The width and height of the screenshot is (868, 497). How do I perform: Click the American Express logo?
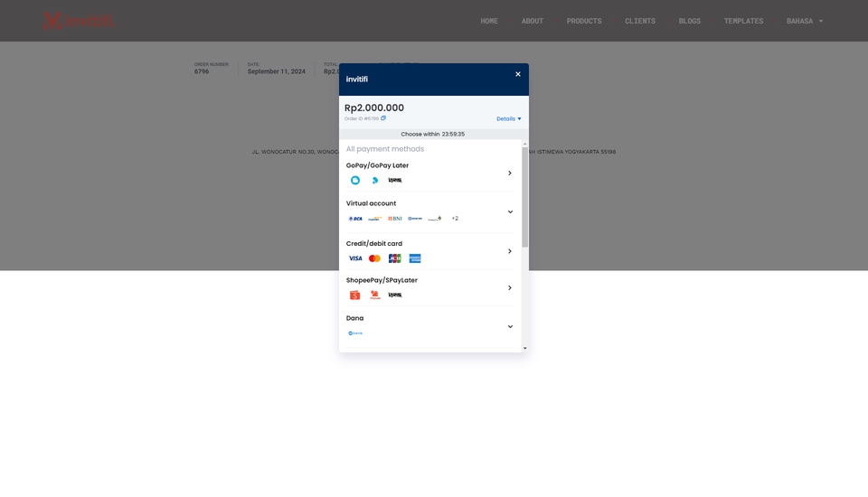[415, 258]
